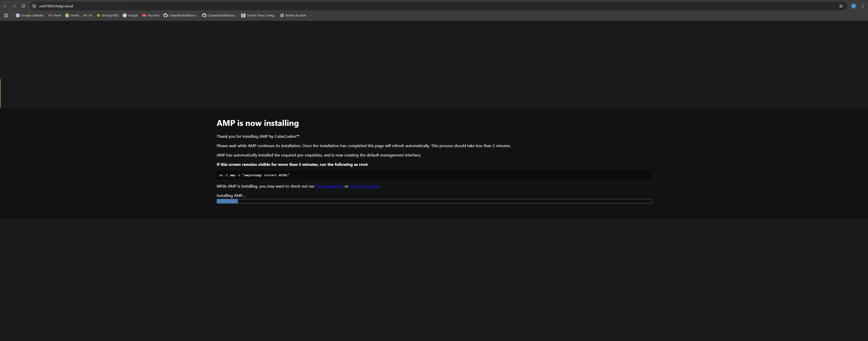Open the second CarpetSkyAdditions GitHub bookmark
Screen dimensions: 868x341
click(219, 15)
